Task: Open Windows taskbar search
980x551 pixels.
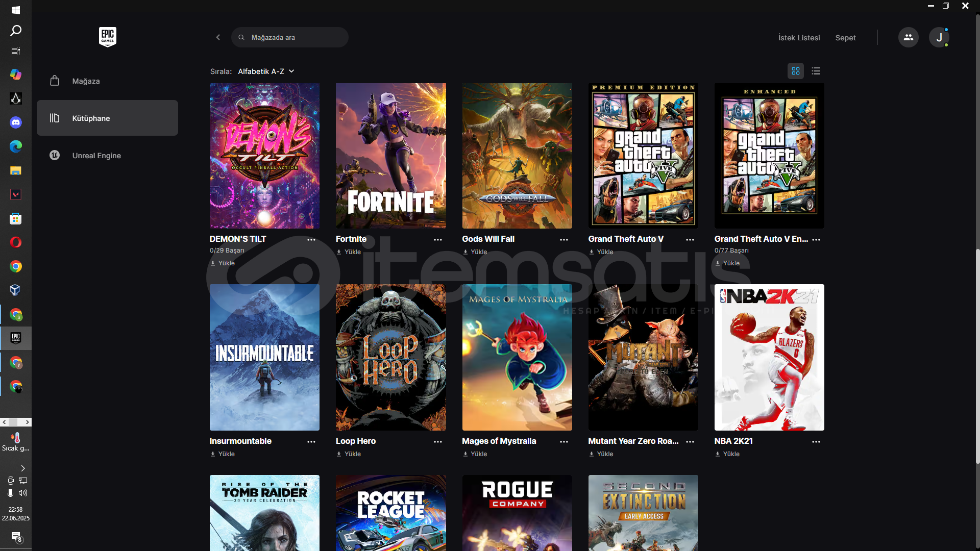Action: pos(16,31)
